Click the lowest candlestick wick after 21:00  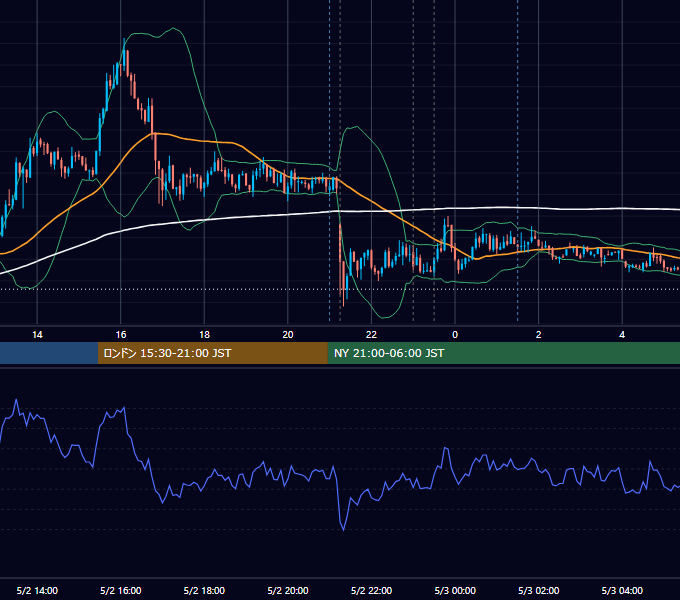point(343,284)
